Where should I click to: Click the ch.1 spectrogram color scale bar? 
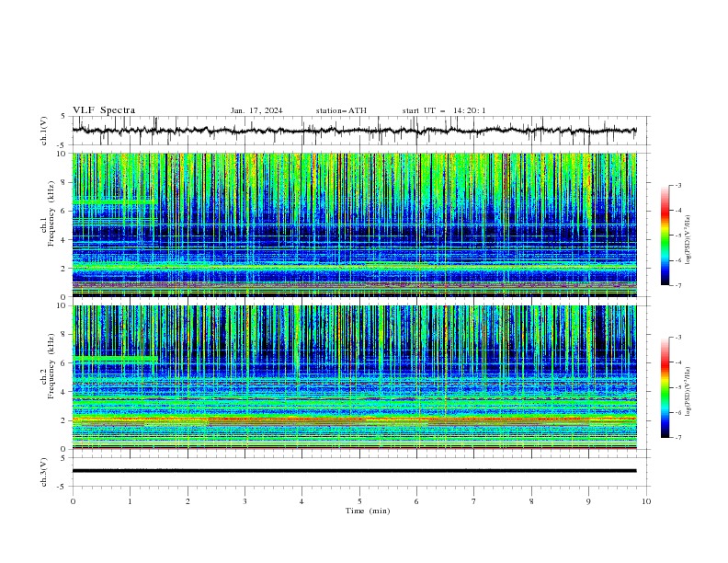coord(665,235)
